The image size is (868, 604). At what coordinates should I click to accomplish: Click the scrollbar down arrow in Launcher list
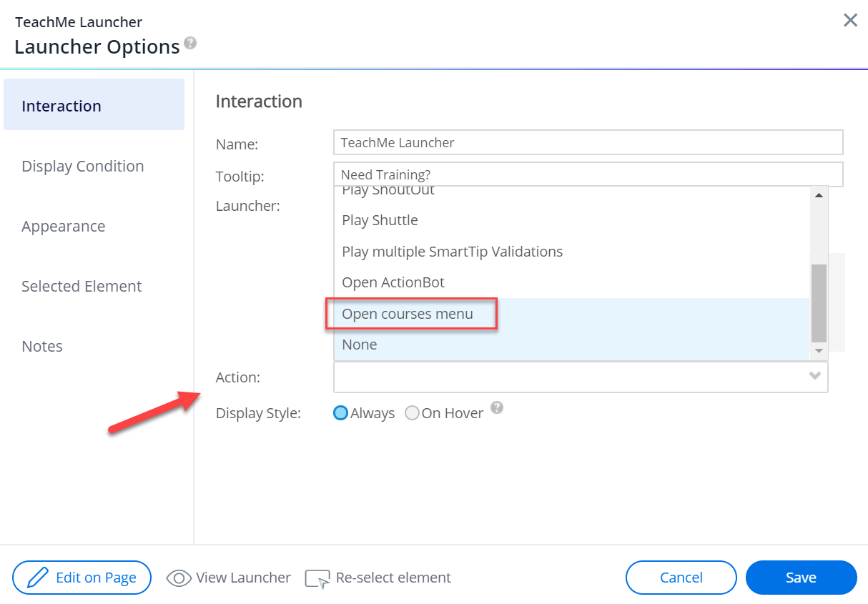tap(817, 350)
